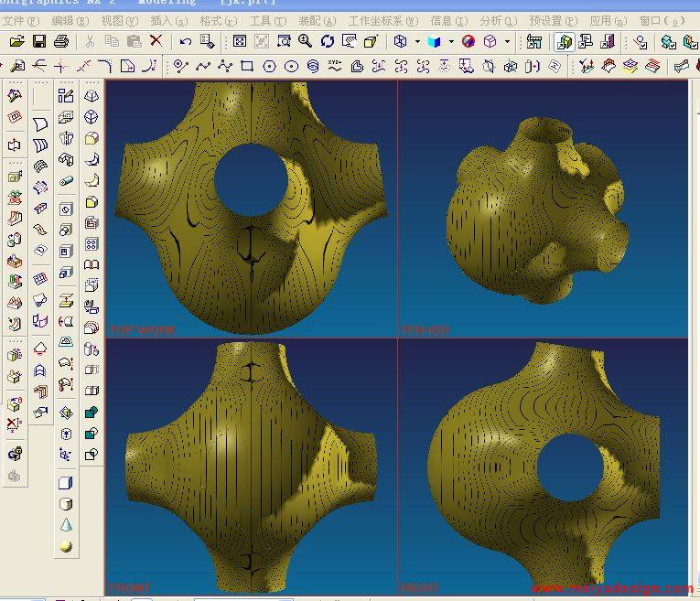Create a Cylinder primitive from sidebar

point(66,504)
